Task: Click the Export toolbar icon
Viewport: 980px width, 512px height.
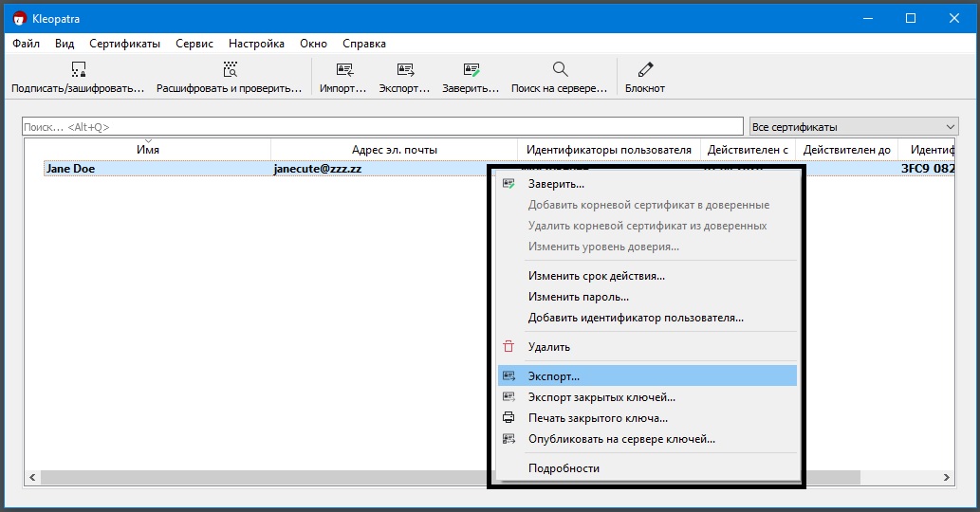Action: tap(405, 70)
